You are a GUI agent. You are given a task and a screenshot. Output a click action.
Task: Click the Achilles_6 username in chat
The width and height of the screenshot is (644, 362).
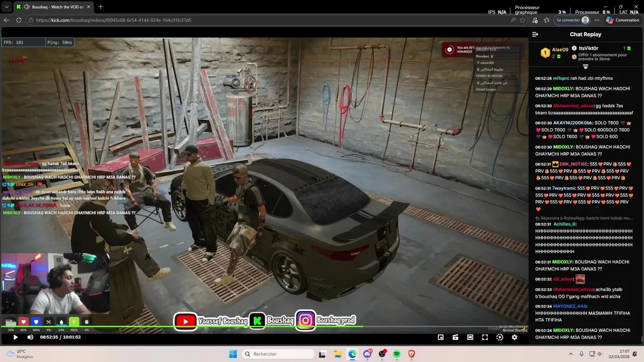[565, 224]
